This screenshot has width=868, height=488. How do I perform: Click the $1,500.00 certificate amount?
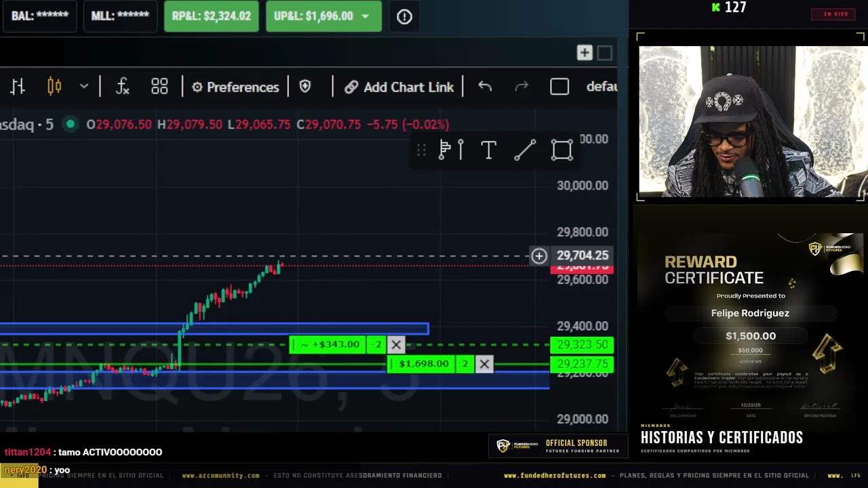(x=751, y=336)
